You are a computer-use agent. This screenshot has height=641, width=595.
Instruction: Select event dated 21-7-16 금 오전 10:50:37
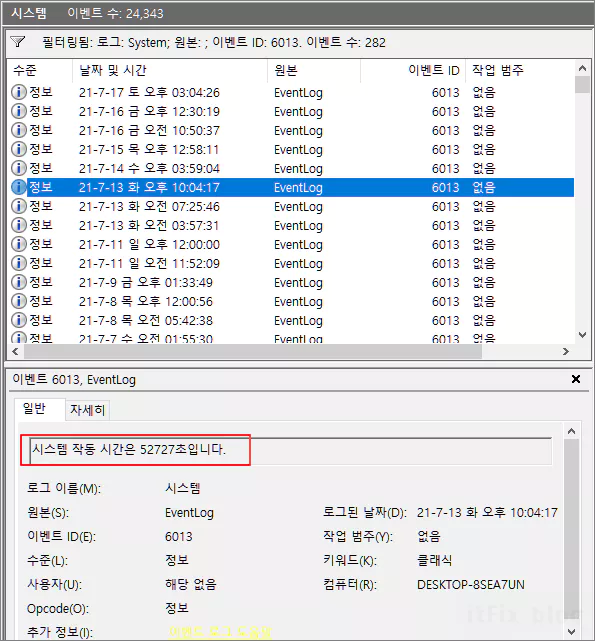pos(290,130)
